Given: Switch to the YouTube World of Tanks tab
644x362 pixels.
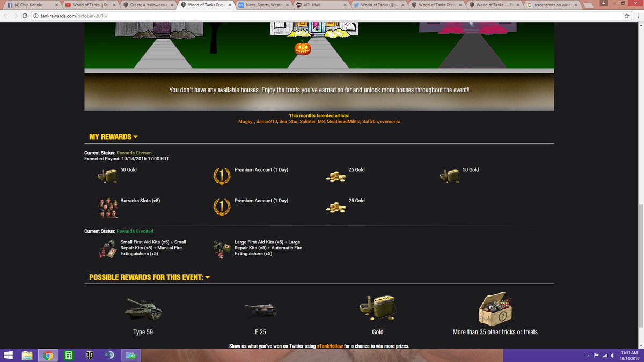Looking at the screenshot, I should coord(89,5).
